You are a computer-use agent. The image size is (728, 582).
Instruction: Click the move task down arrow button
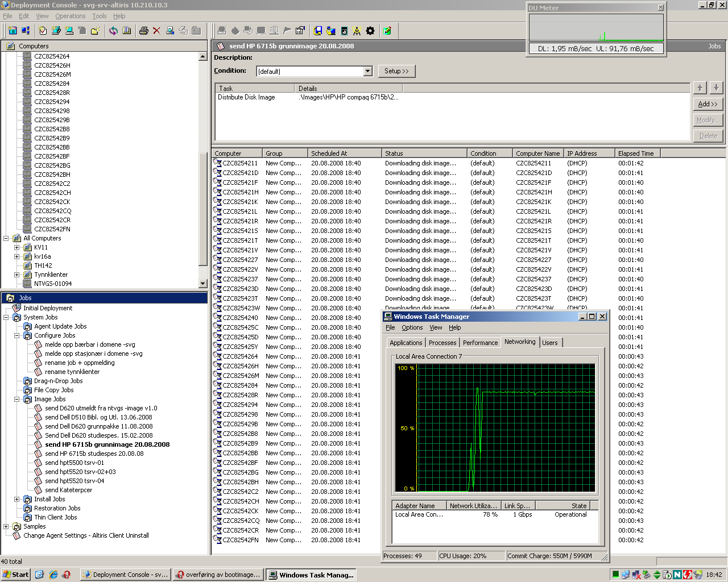tap(716, 88)
